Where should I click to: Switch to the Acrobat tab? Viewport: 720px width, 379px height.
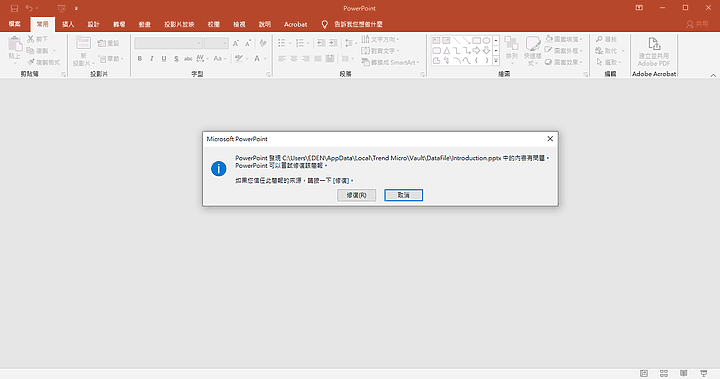point(295,24)
